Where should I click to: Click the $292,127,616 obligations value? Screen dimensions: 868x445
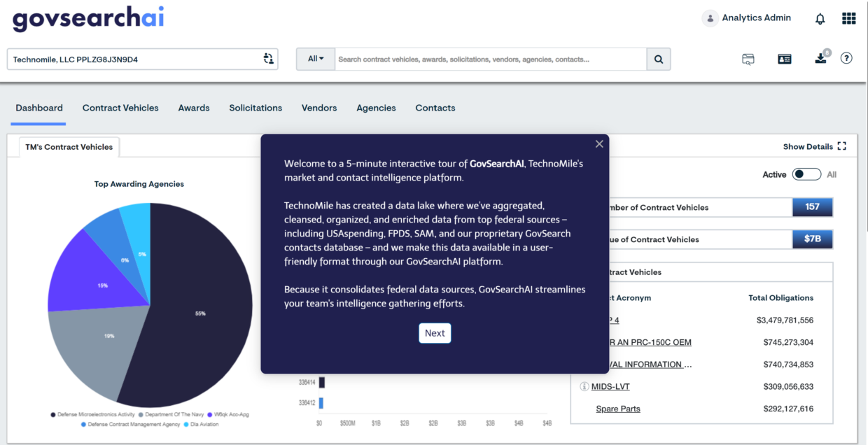pyautogui.click(x=788, y=409)
